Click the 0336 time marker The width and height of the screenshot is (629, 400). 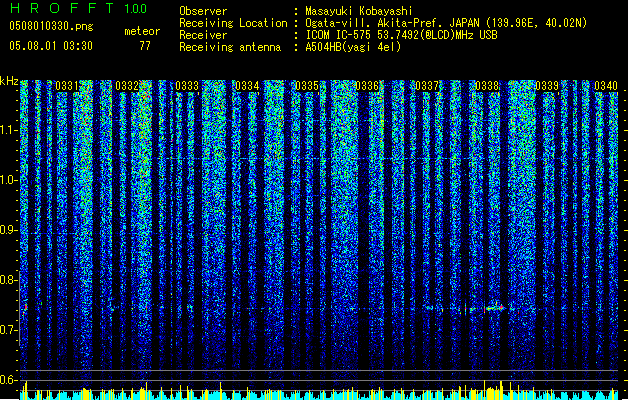[367, 86]
